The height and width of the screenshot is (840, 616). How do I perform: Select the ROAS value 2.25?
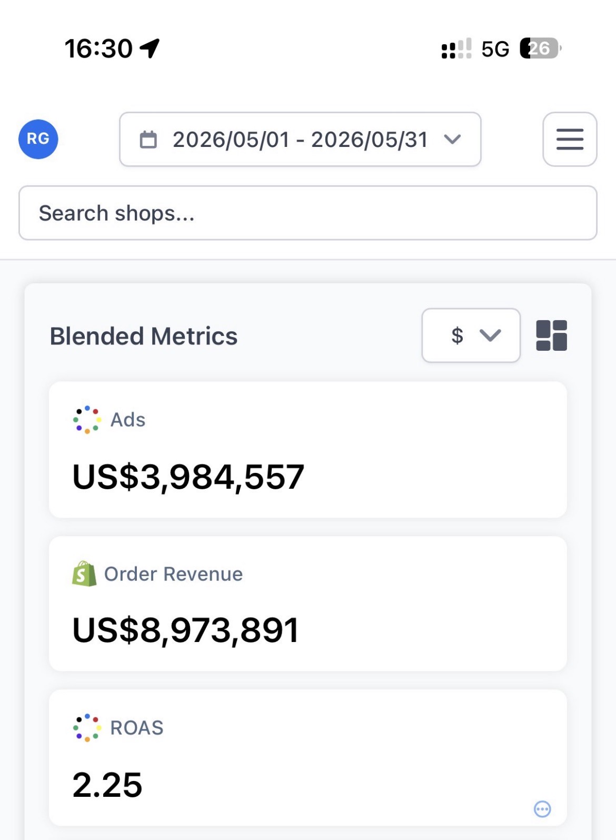click(107, 785)
